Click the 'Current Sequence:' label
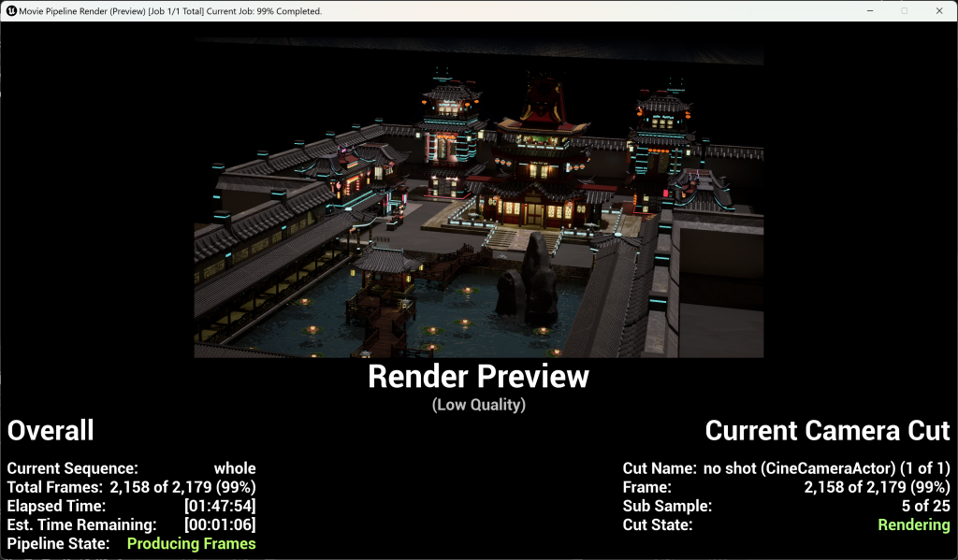 pyautogui.click(x=73, y=468)
